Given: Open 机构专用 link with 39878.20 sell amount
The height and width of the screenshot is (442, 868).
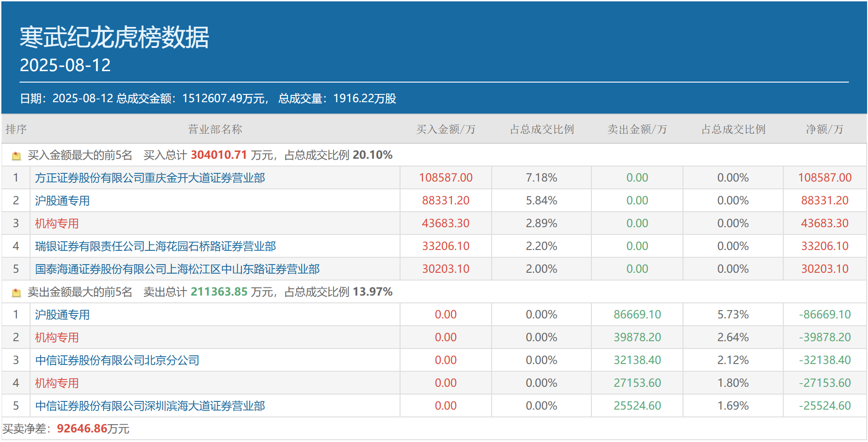Looking at the screenshot, I should [57, 338].
